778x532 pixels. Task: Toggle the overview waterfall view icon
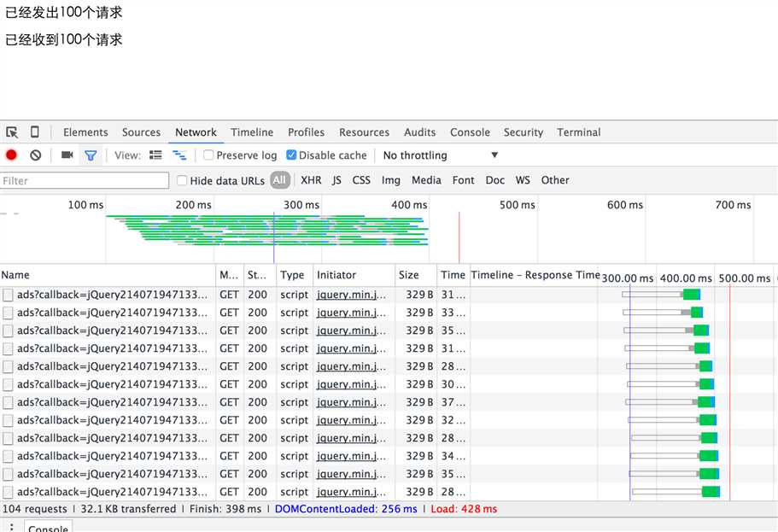[179, 155]
